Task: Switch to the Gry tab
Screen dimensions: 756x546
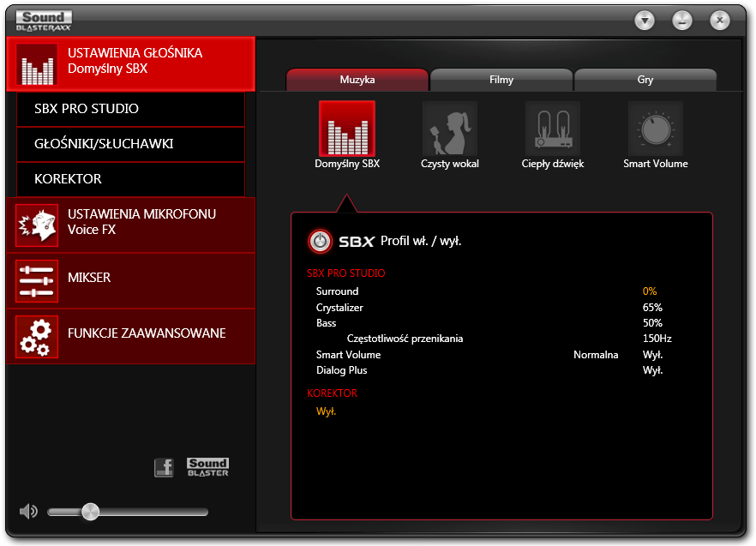Action: 645,80
